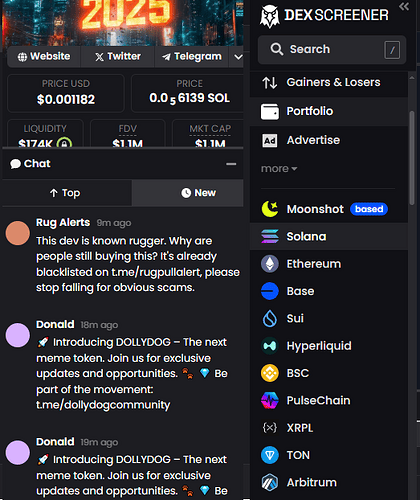
Task: Click the slash shortcut key badge
Action: [392, 50]
